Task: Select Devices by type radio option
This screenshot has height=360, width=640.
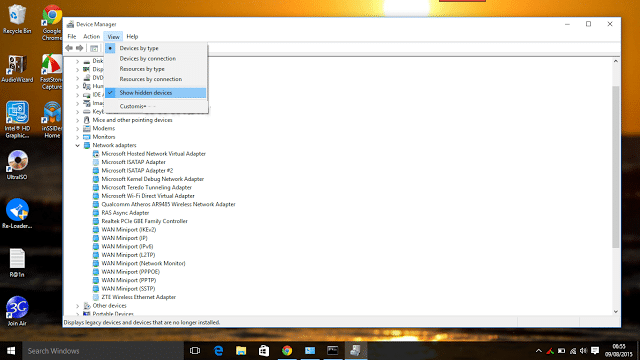Action: [156, 48]
